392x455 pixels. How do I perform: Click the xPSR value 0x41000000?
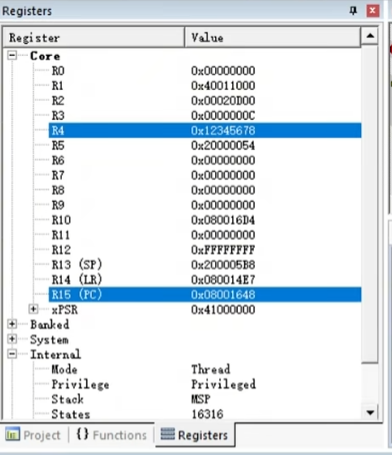point(223,310)
